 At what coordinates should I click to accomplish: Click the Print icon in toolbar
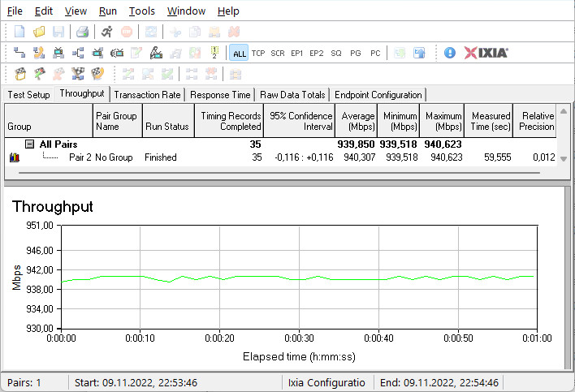pyautogui.click(x=82, y=32)
